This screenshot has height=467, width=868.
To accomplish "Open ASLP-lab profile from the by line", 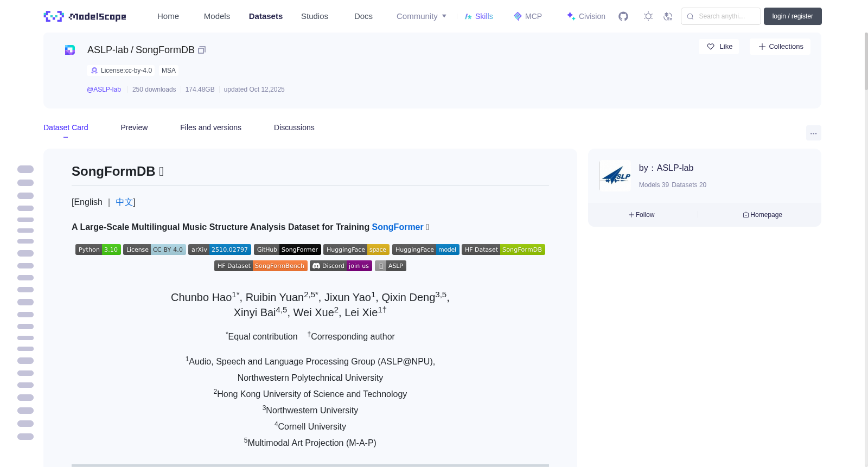I will 675,168.
